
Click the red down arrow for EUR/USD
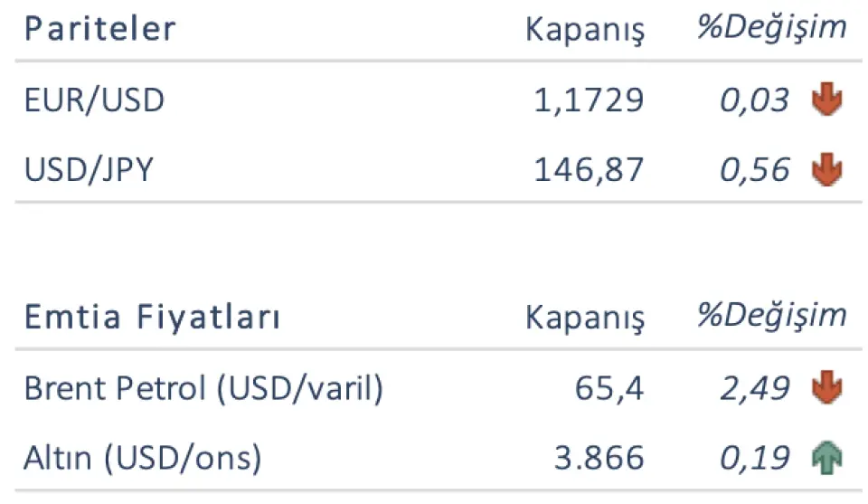click(826, 100)
